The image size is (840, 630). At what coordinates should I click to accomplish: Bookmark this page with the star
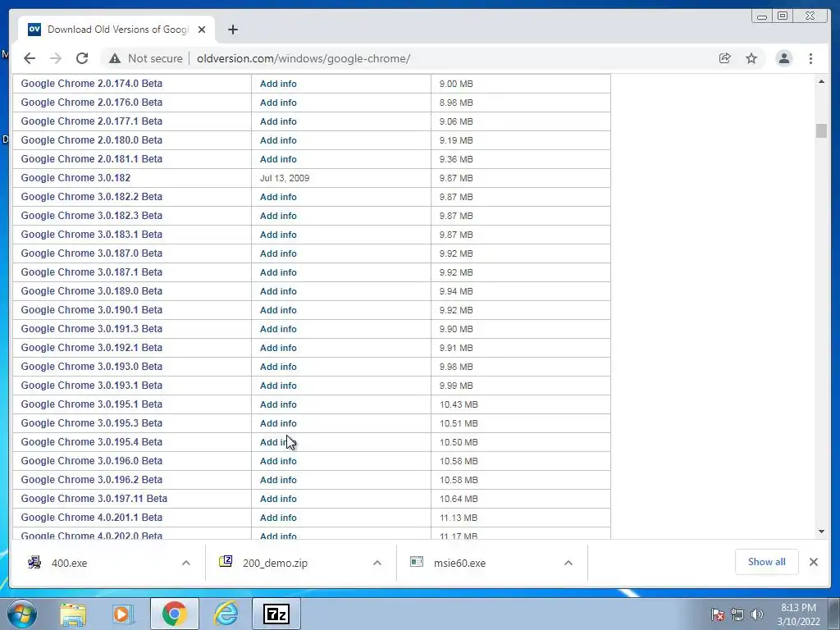point(751,58)
